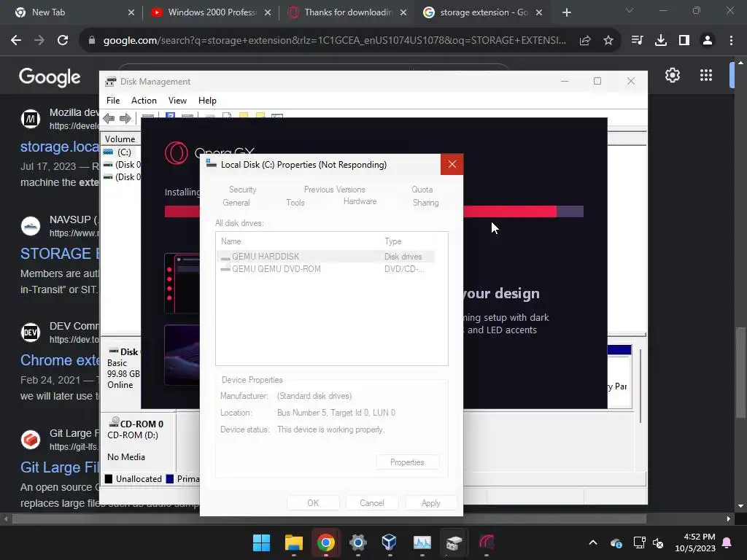
Task: Open the Help menu in Disk Management
Action: pyautogui.click(x=207, y=101)
